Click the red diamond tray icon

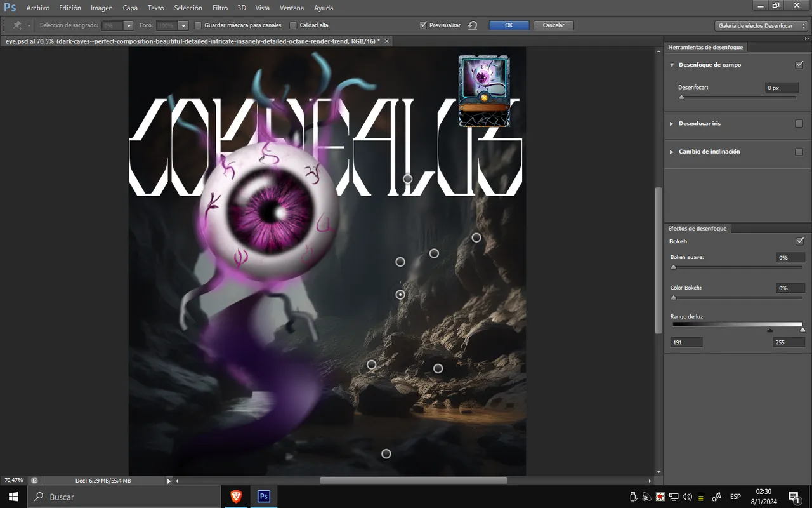click(660, 497)
